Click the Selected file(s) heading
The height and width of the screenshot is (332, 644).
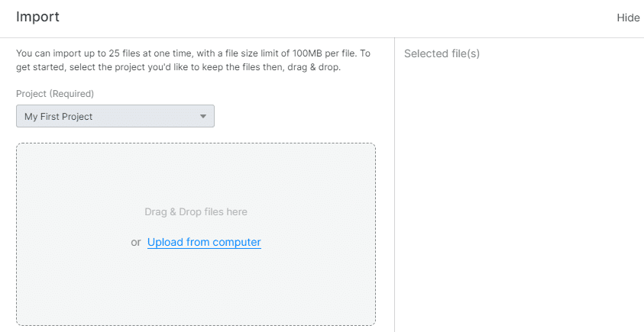[x=442, y=54]
